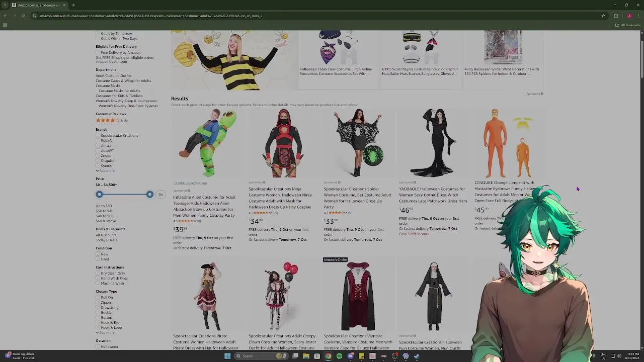
Task: Check the Rubie's brand filter
Action: (98, 140)
